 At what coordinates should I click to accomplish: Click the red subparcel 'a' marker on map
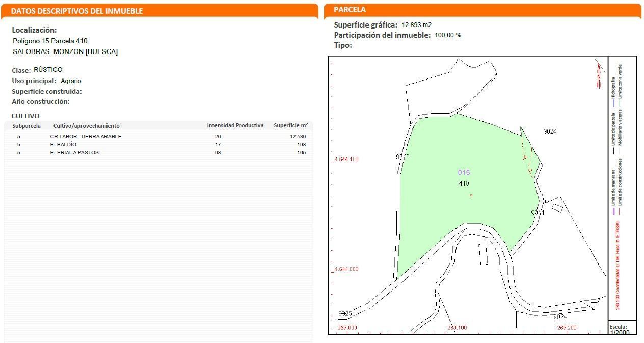pyautogui.click(x=471, y=195)
